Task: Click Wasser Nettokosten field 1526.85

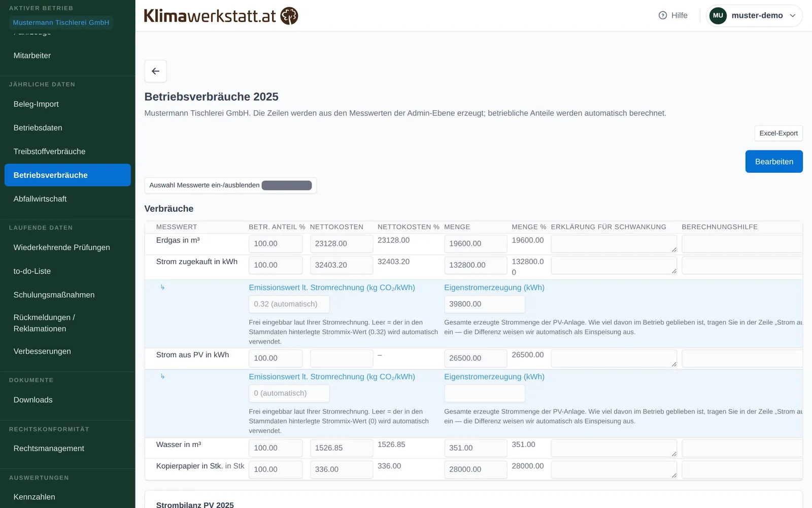Action: point(342,448)
